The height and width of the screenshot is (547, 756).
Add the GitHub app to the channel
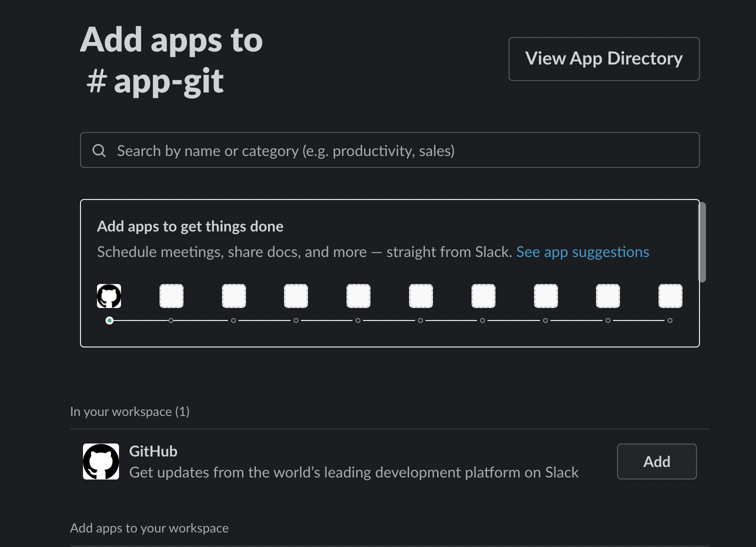(x=656, y=461)
